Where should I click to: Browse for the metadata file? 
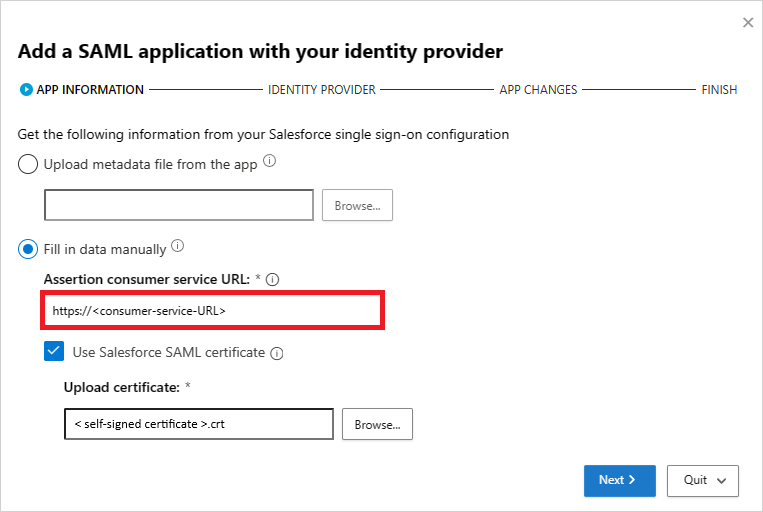pyautogui.click(x=357, y=205)
